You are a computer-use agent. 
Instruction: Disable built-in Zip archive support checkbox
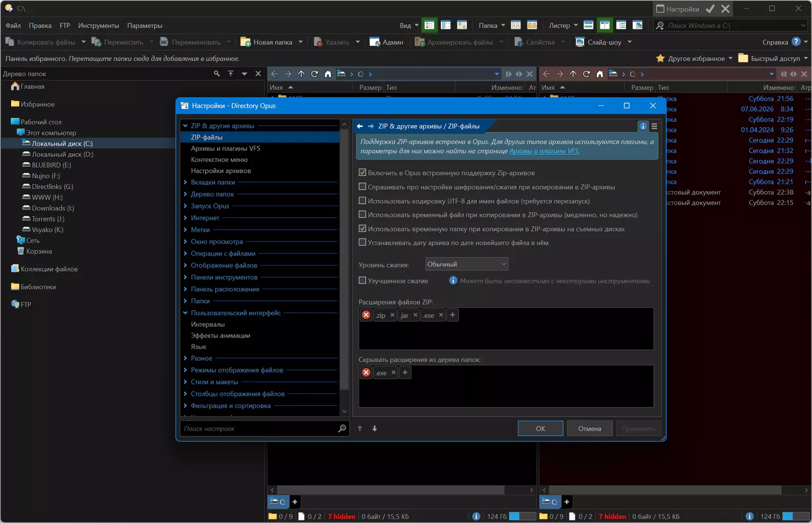tap(362, 173)
